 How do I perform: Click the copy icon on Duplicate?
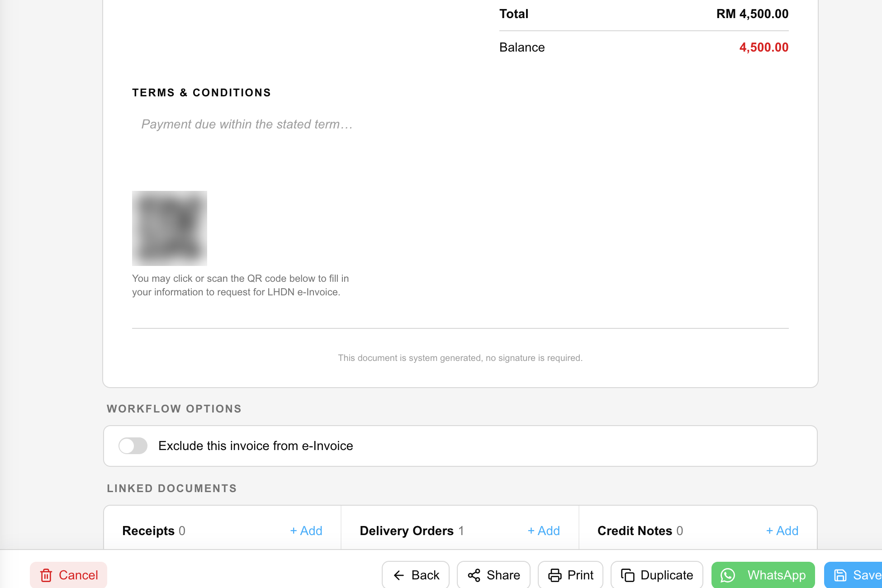tap(628, 575)
